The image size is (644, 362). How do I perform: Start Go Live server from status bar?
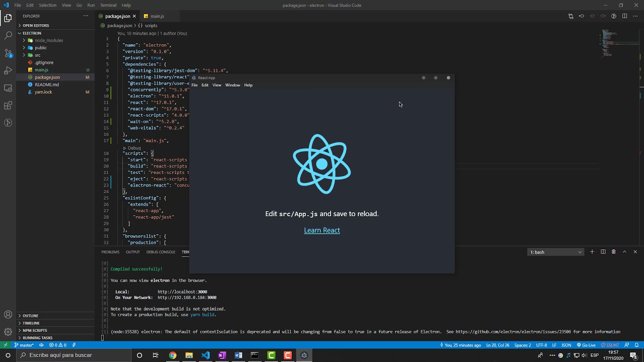[586, 345]
